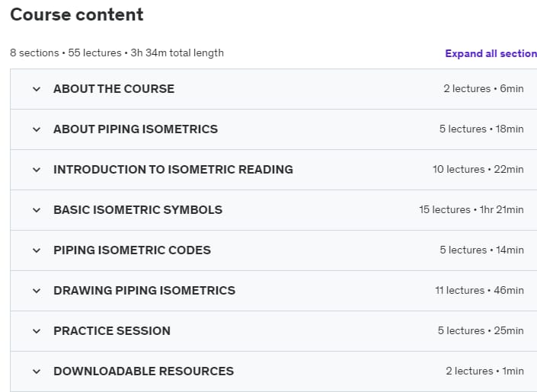Select the ABOUT THE COURSE section title
Viewport: 537px width, 392px height.
(114, 88)
